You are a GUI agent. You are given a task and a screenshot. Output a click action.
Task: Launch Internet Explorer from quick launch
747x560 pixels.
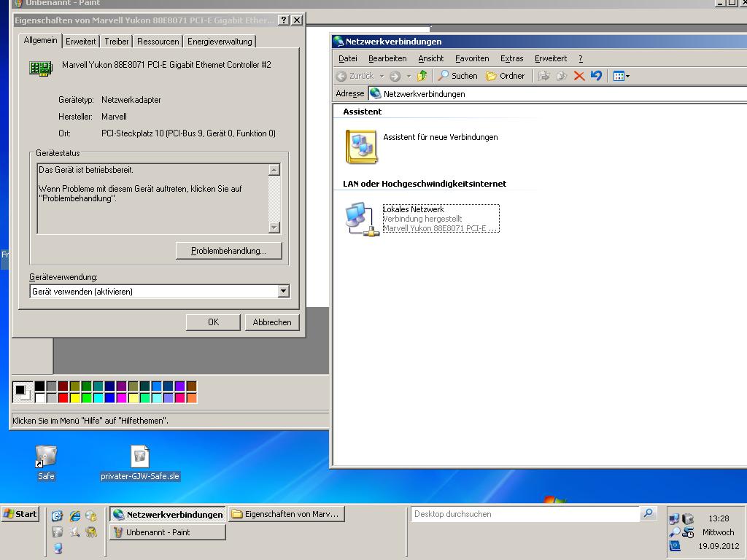pyautogui.click(x=75, y=516)
